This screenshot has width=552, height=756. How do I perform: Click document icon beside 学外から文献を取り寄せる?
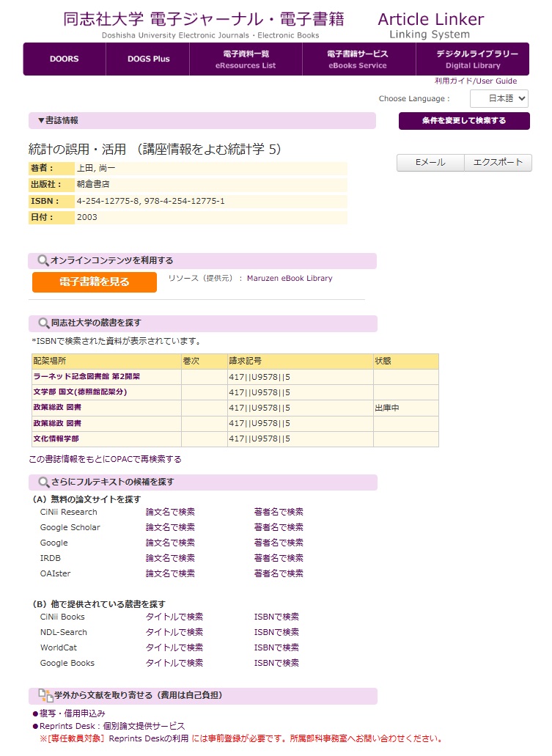point(44,695)
